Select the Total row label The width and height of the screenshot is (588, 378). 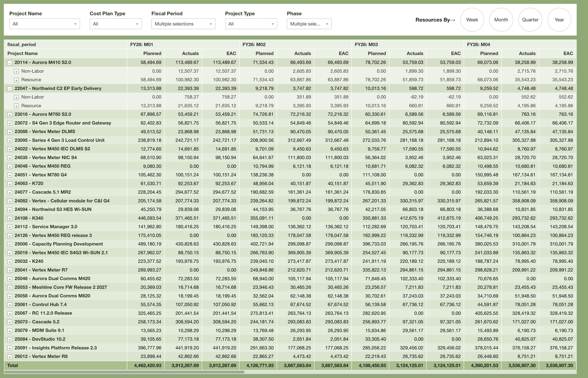pyautogui.click(x=13, y=366)
